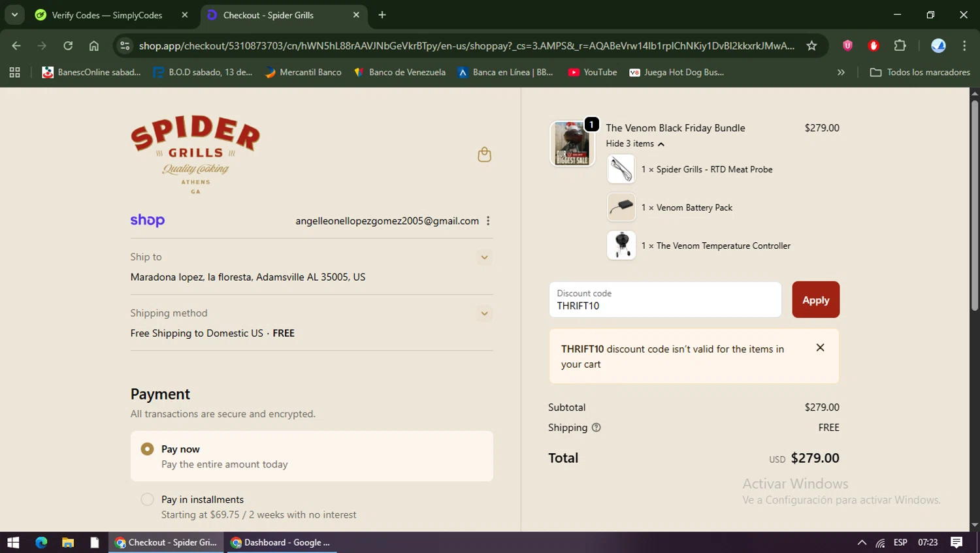
Task: Click the Spider Grills logo
Action: (195, 155)
